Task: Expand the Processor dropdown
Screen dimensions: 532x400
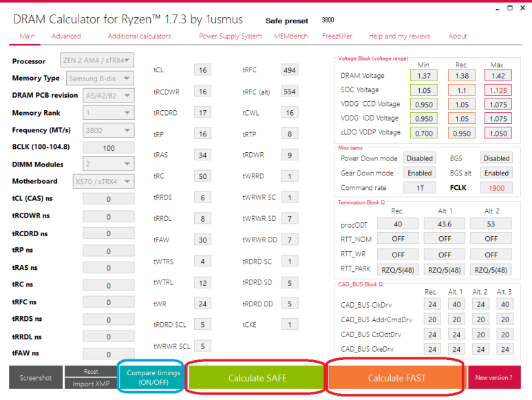Action: [97, 61]
